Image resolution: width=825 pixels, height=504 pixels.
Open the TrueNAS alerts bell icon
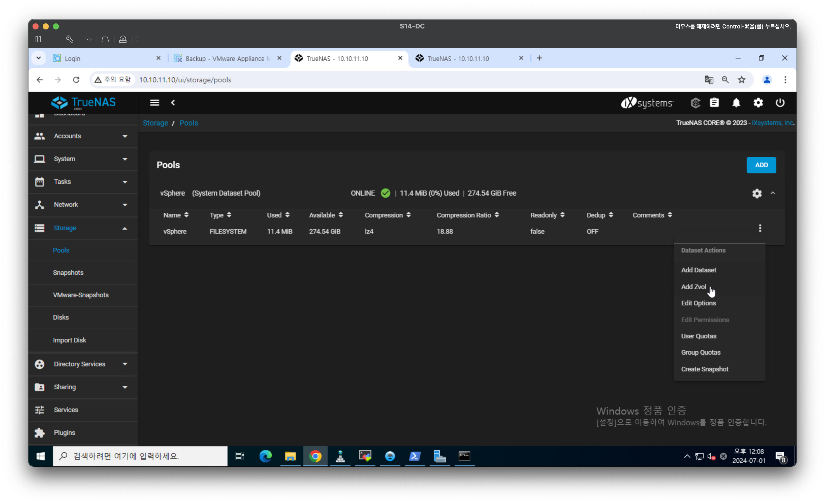point(736,103)
